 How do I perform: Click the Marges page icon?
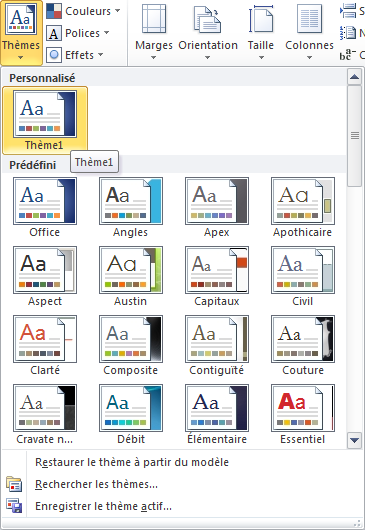pos(154,19)
